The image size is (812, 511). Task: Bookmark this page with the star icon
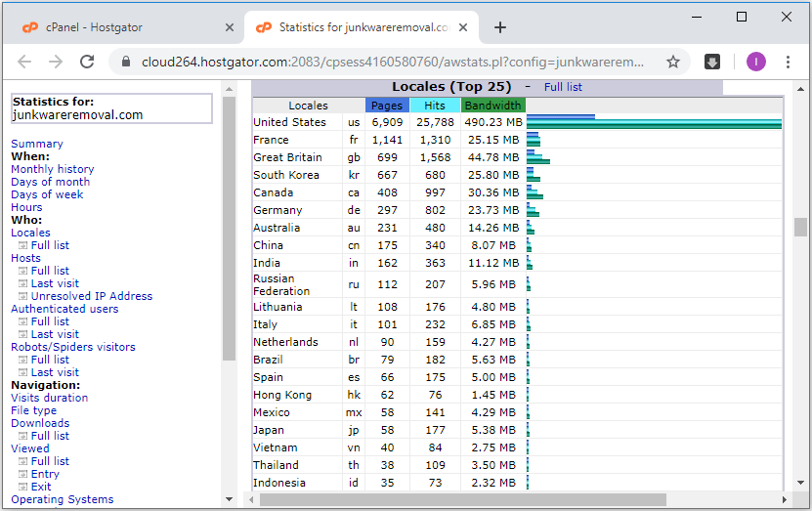coord(673,62)
